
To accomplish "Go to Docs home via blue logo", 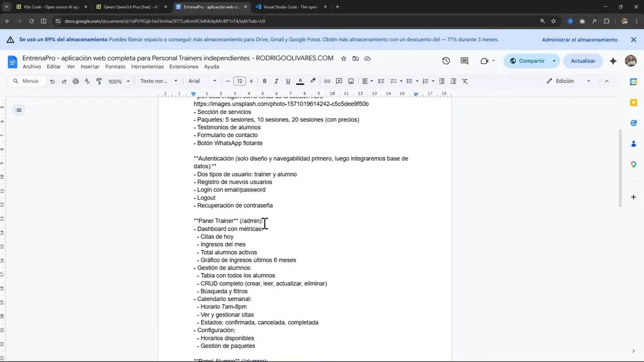I will (x=13, y=62).
